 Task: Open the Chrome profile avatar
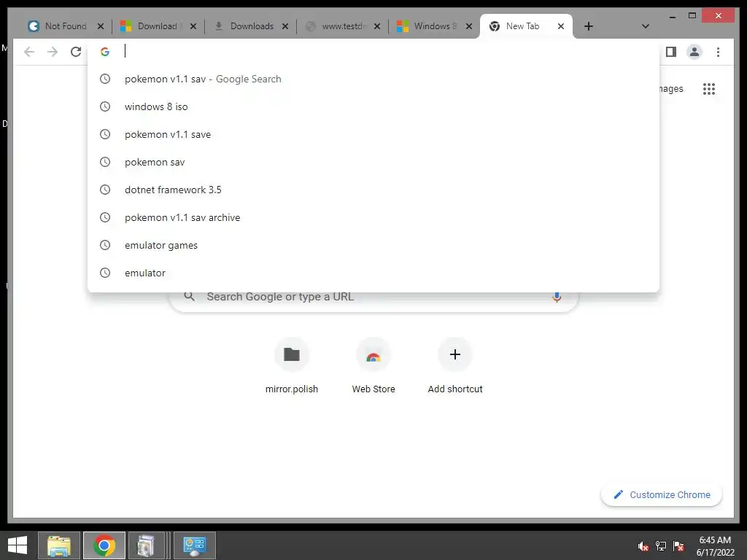pos(694,52)
